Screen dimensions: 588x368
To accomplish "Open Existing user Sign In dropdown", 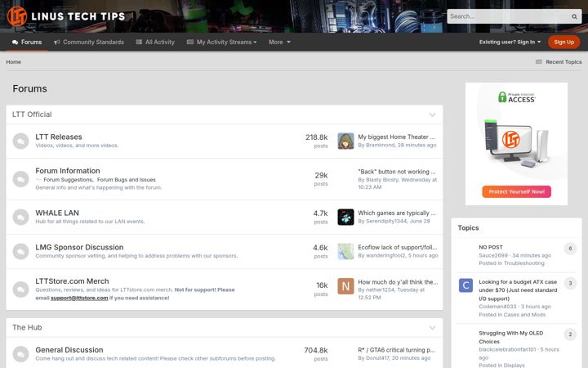I will tap(510, 42).
